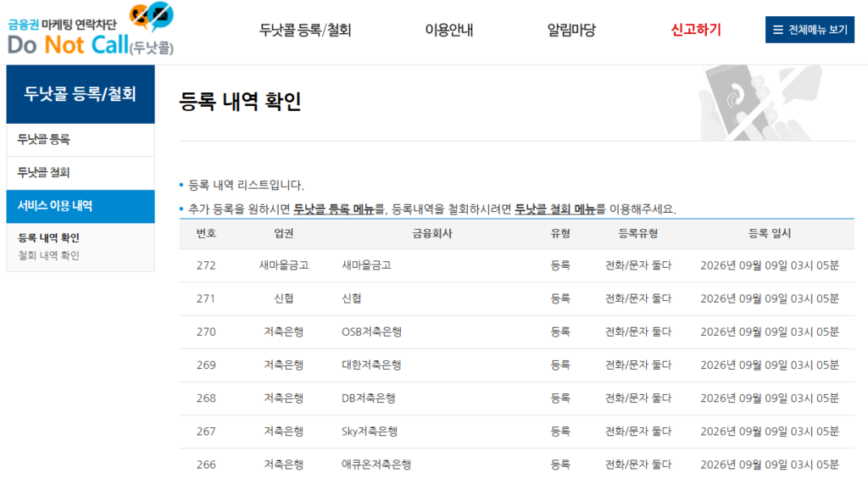
Task: Click the 두낫콜 등록/철회 sidebar header
Action: click(x=81, y=94)
